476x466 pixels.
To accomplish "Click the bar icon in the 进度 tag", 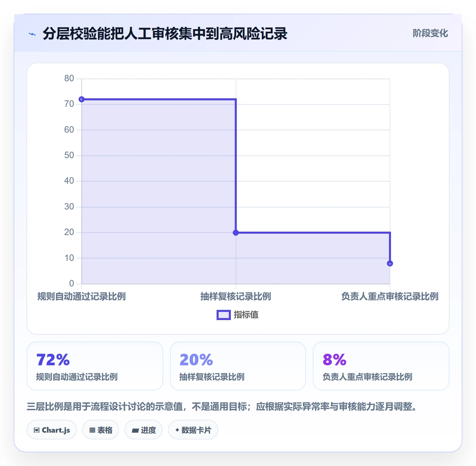I will point(135,431).
